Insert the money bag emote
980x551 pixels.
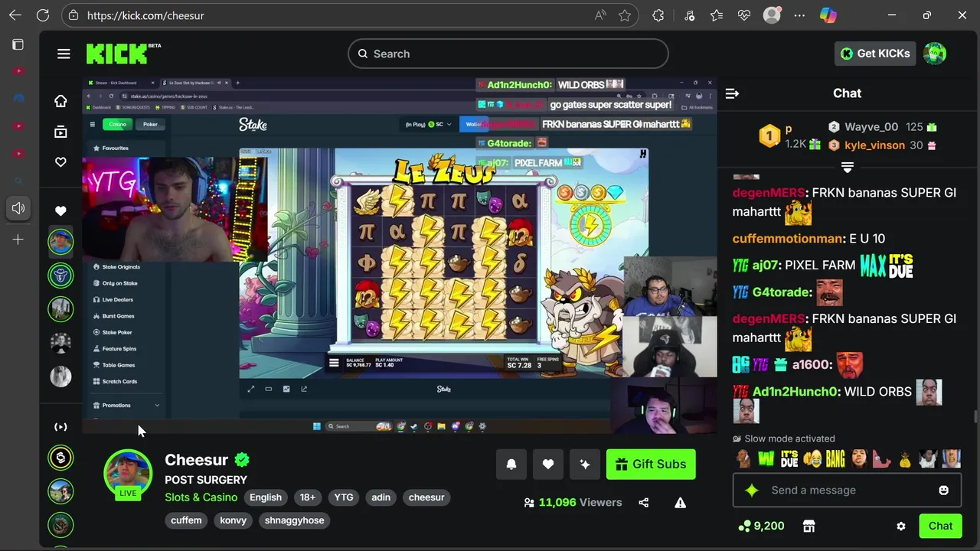click(905, 458)
